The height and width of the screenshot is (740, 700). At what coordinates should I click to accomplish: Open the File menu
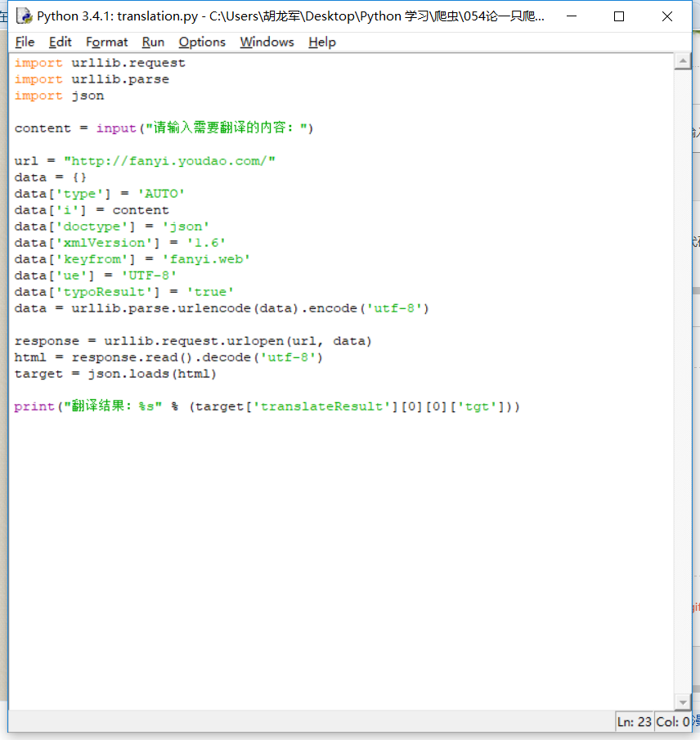click(25, 42)
